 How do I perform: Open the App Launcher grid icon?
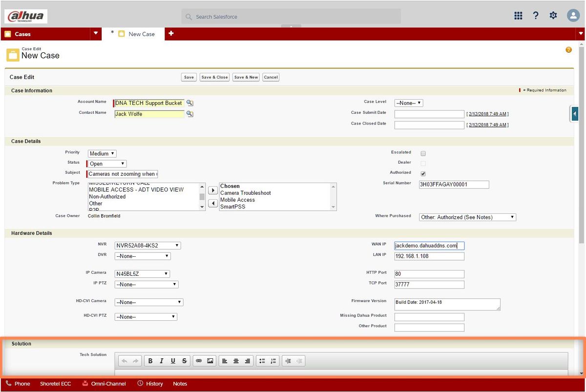point(518,16)
